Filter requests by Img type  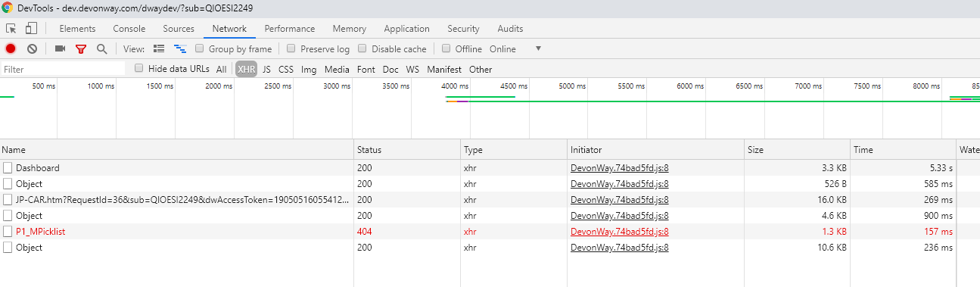tap(309, 69)
